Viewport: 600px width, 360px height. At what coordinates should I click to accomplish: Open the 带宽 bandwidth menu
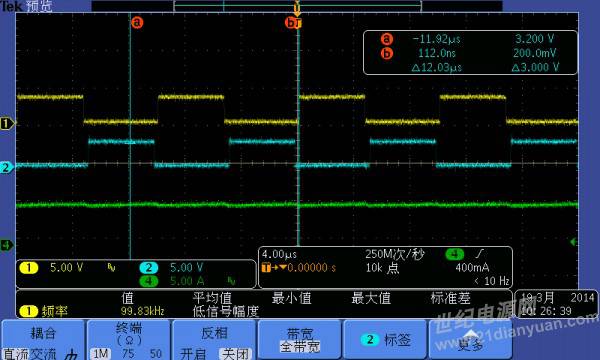[x=300, y=339]
